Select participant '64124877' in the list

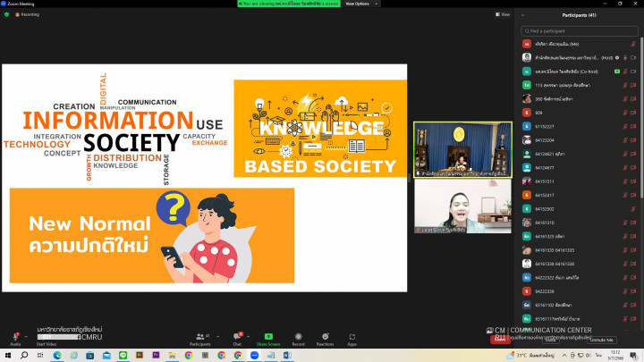[x=580, y=167]
